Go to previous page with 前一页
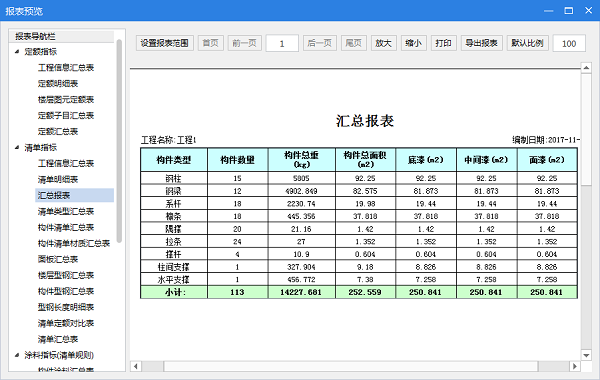This screenshot has width=600, height=380. point(245,43)
